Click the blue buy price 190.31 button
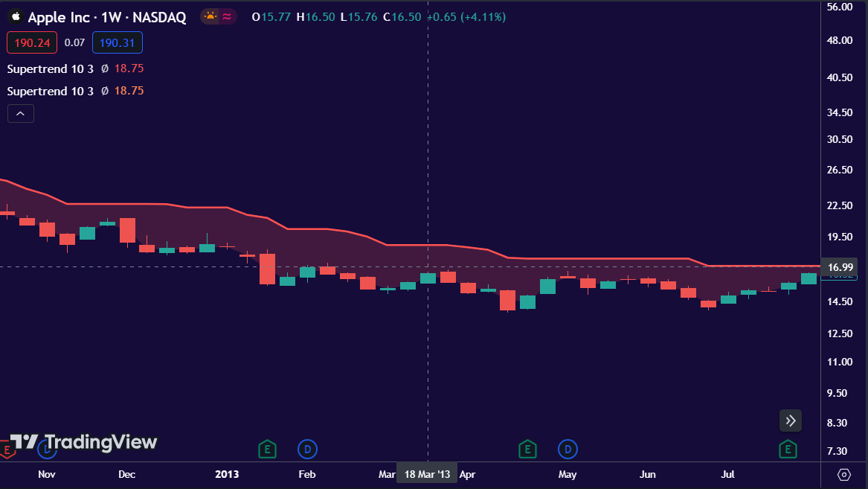Image resolution: width=868 pixels, height=489 pixels. click(117, 42)
